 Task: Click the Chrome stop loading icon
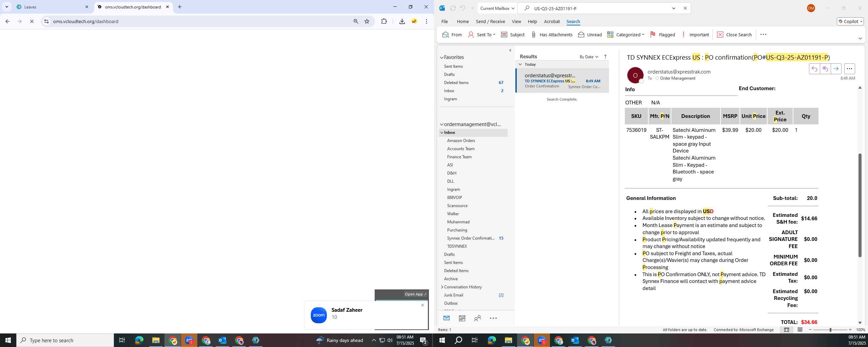[x=32, y=21]
